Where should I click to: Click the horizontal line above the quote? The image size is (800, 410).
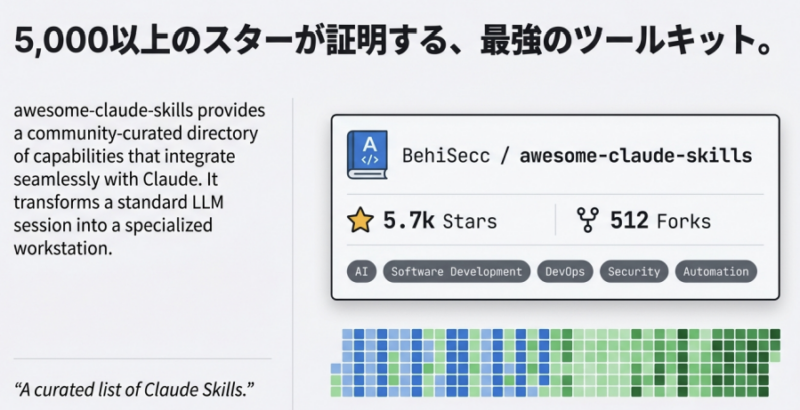pyautogui.click(x=142, y=358)
